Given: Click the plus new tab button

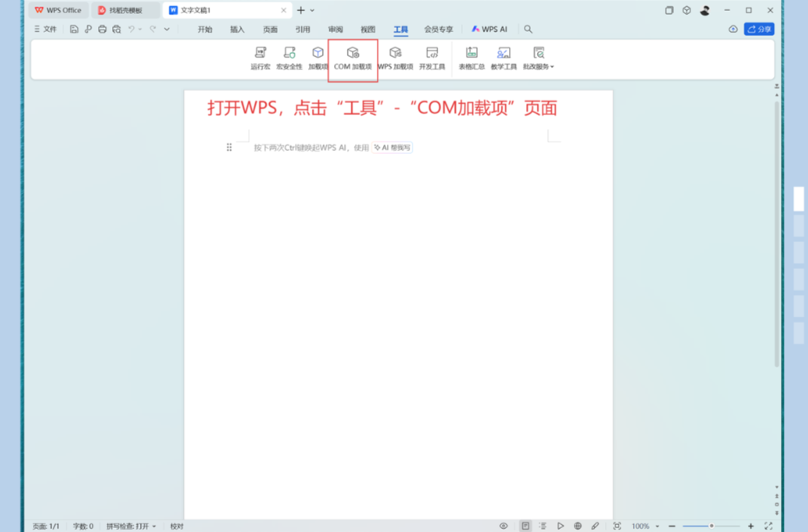Looking at the screenshot, I should click(x=301, y=10).
